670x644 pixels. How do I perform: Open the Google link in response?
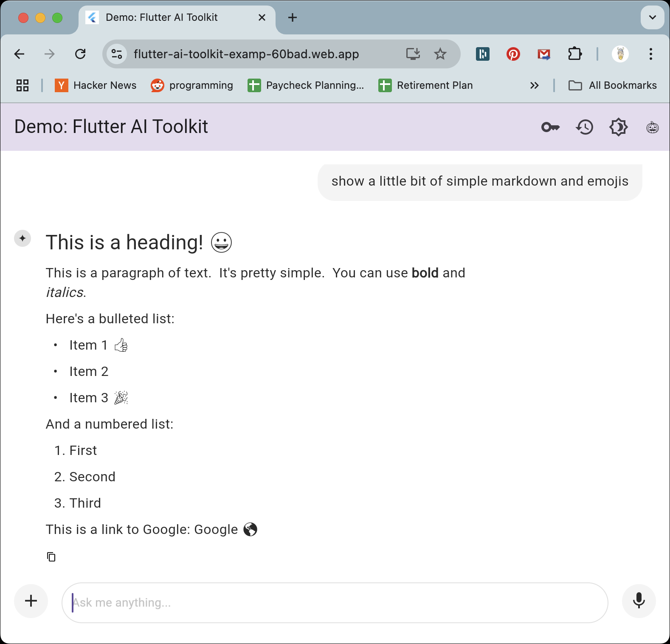[x=216, y=529]
